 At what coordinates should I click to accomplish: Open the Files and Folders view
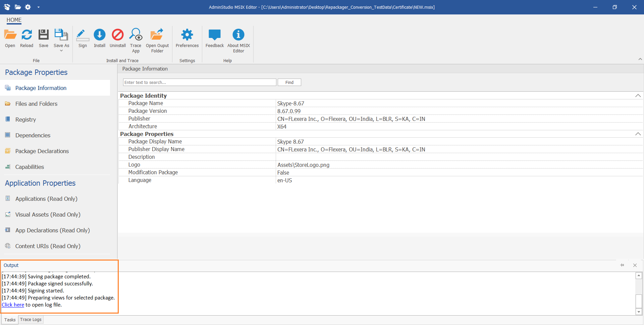(x=36, y=104)
